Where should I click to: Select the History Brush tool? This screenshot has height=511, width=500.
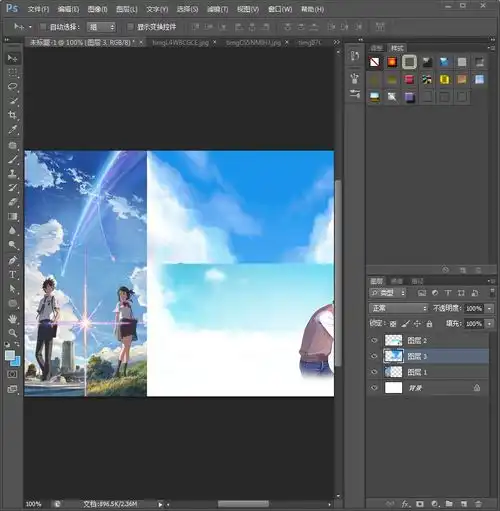(x=12, y=188)
